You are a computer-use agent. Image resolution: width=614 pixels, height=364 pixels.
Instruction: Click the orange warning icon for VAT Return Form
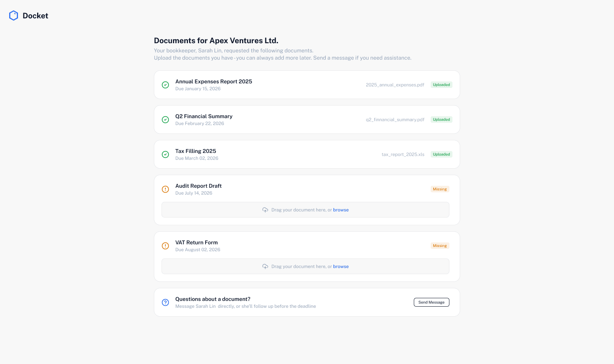[x=165, y=246]
